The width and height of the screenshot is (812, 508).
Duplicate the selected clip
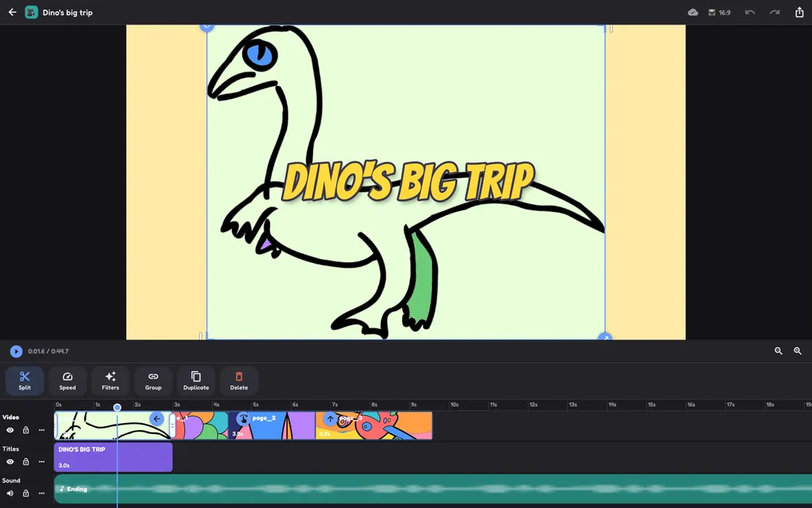click(x=196, y=380)
